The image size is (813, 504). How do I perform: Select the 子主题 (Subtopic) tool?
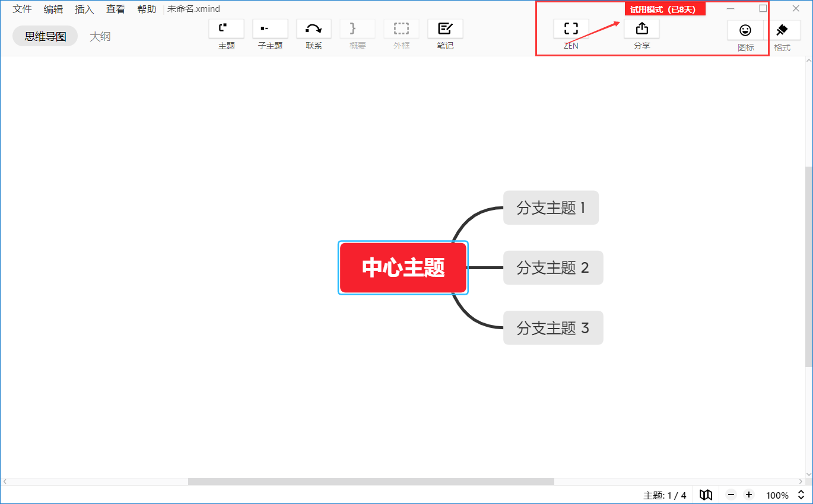(270, 28)
